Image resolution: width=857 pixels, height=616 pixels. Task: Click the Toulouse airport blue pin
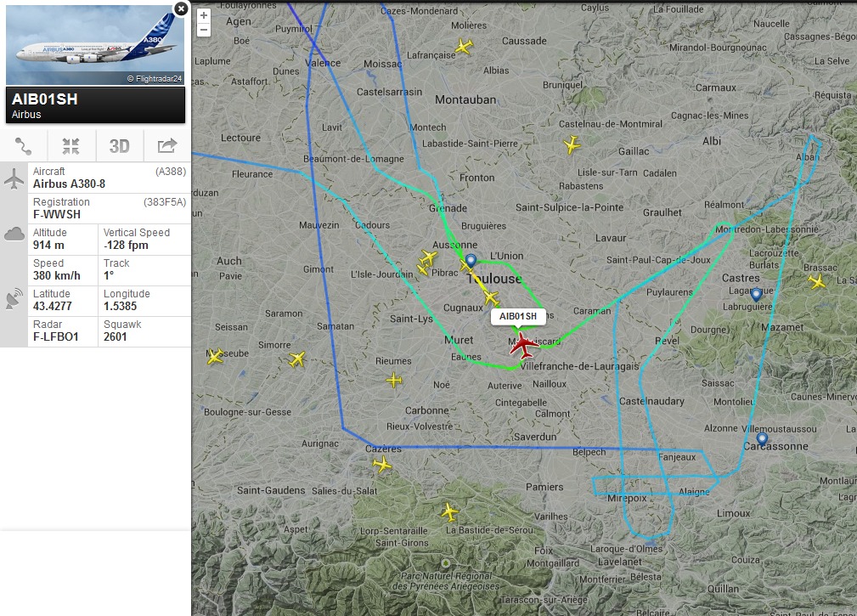[471, 261]
